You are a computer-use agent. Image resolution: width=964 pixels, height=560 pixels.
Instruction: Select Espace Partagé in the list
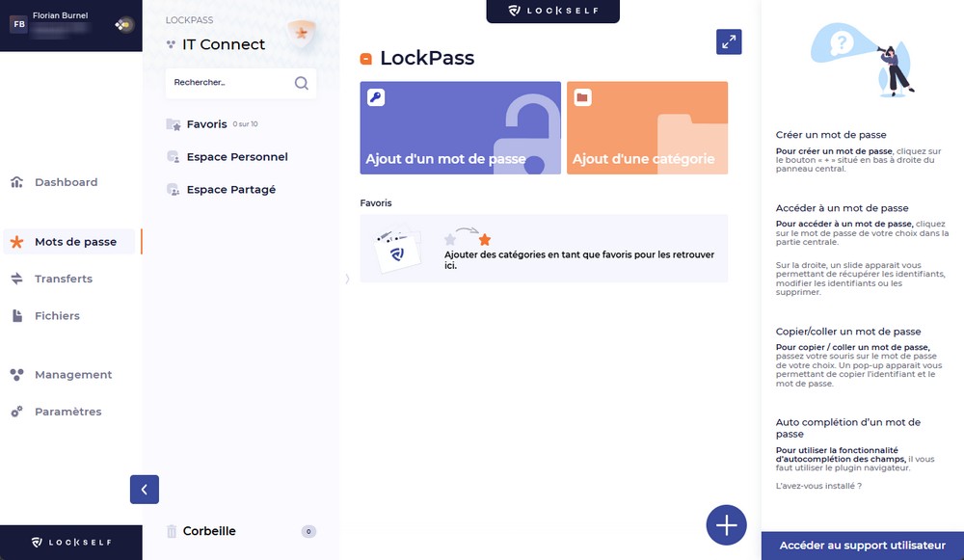pyautogui.click(x=229, y=189)
